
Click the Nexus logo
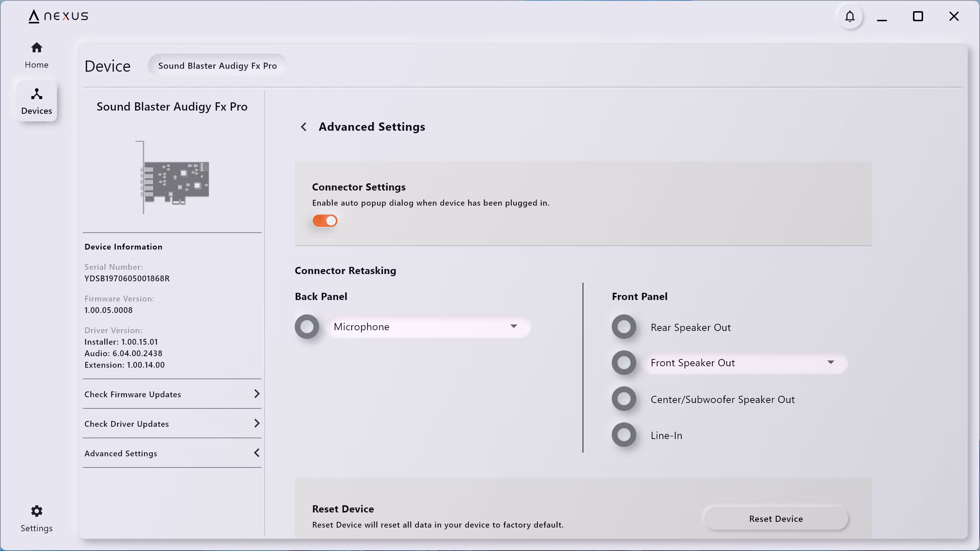(58, 16)
